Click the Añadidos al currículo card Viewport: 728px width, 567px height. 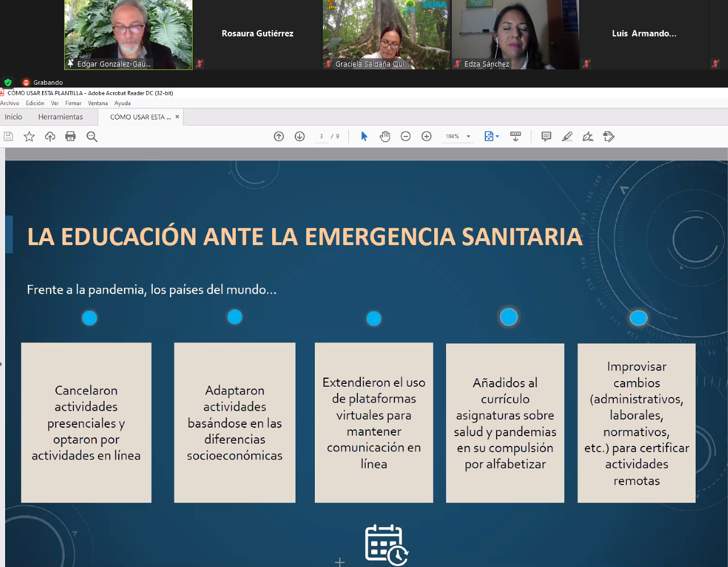pos(505,423)
